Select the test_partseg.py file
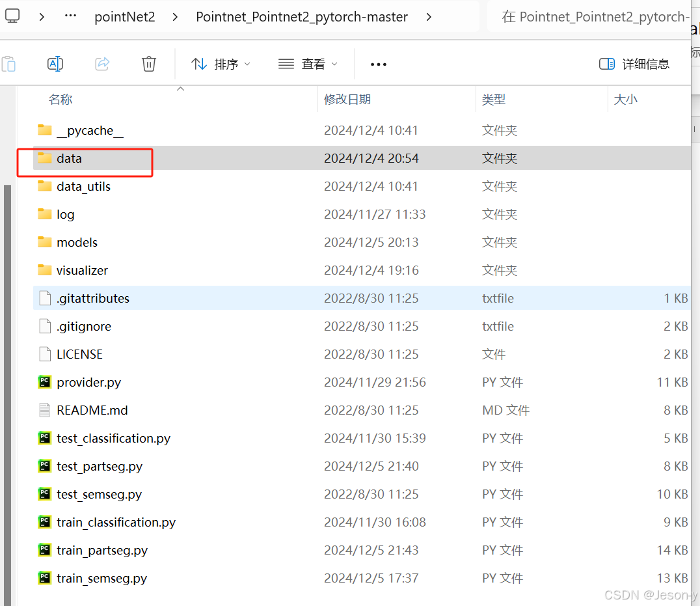This screenshot has width=700, height=606. tap(99, 466)
